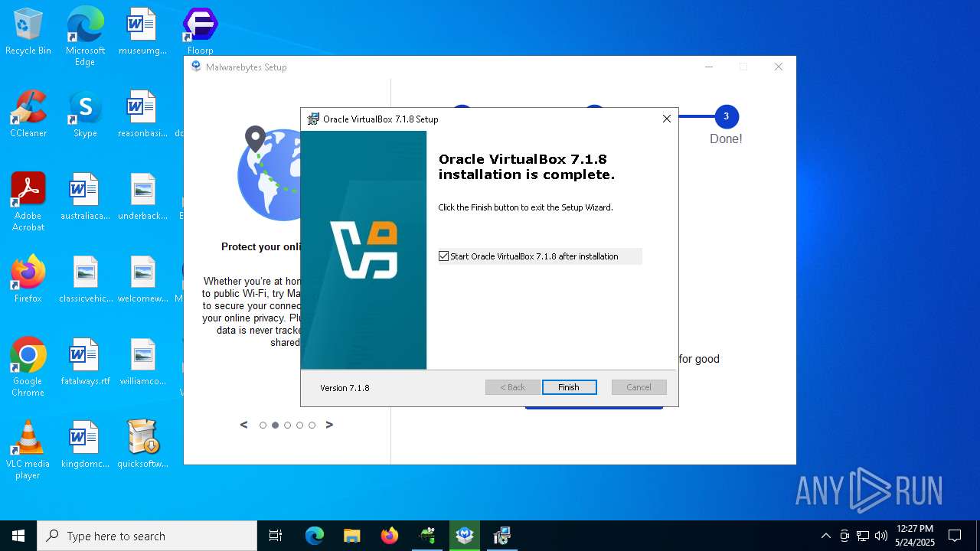Select kingdomc... Word document icon

point(85,445)
